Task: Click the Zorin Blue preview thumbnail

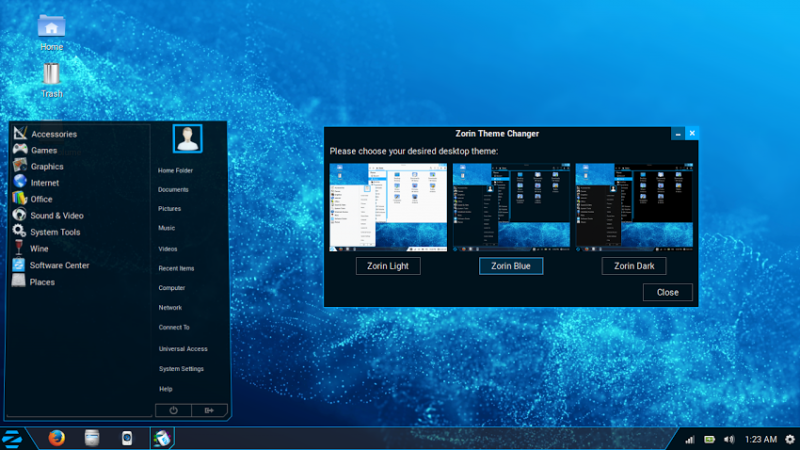Action: (x=511, y=207)
